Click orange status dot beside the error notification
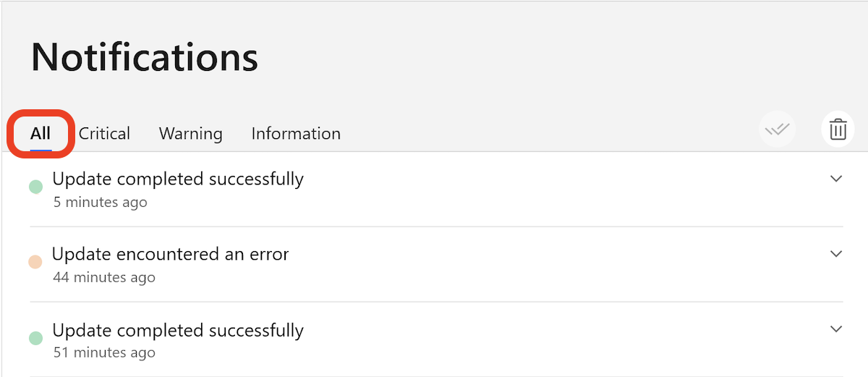 [x=35, y=262]
